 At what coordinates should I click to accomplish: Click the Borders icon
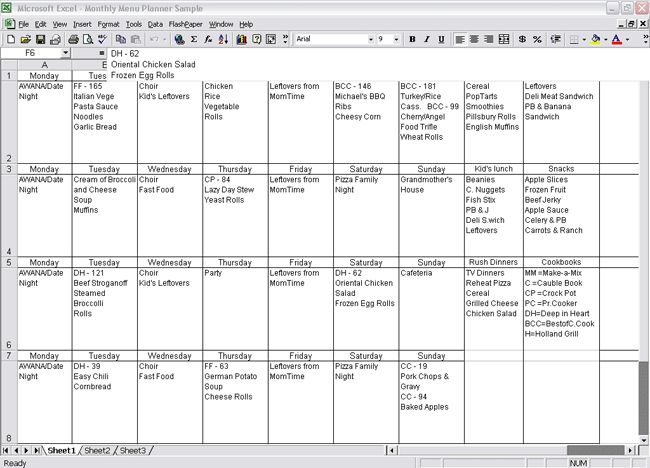(574, 39)
